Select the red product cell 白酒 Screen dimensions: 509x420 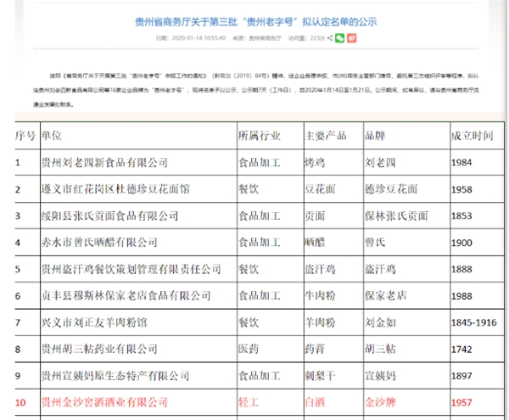coord(333,402)
